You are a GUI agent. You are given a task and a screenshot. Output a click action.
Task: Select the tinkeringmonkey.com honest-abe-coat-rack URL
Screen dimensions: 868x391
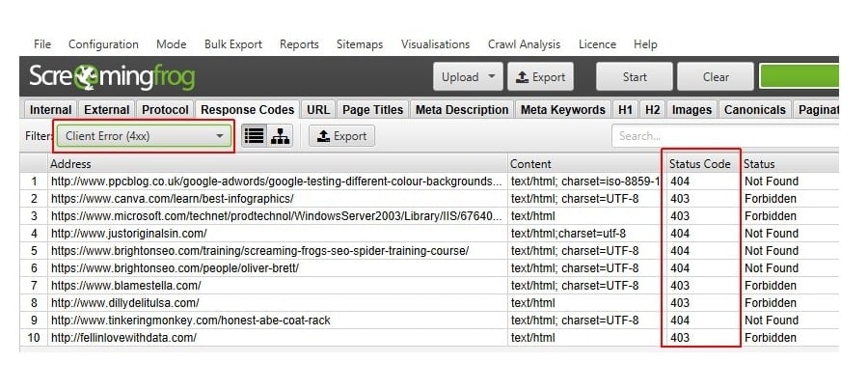pyautogui.click(x=190, y=321)
